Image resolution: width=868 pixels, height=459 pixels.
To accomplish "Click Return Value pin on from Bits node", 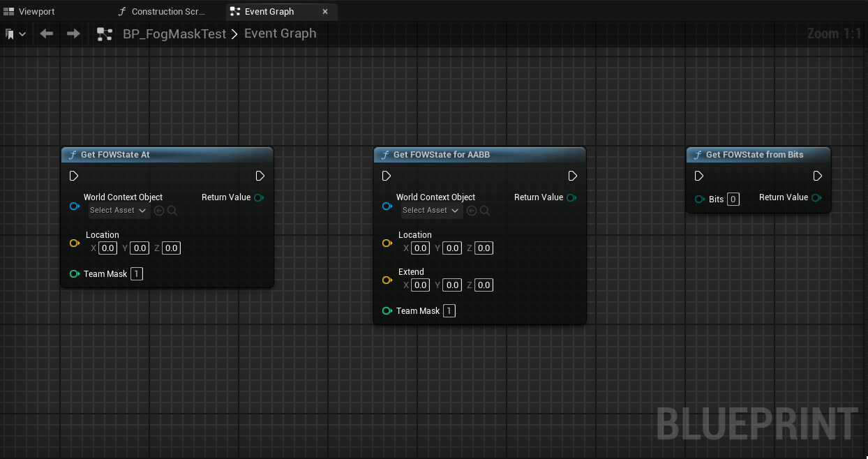I will click(x=816, y=197).
